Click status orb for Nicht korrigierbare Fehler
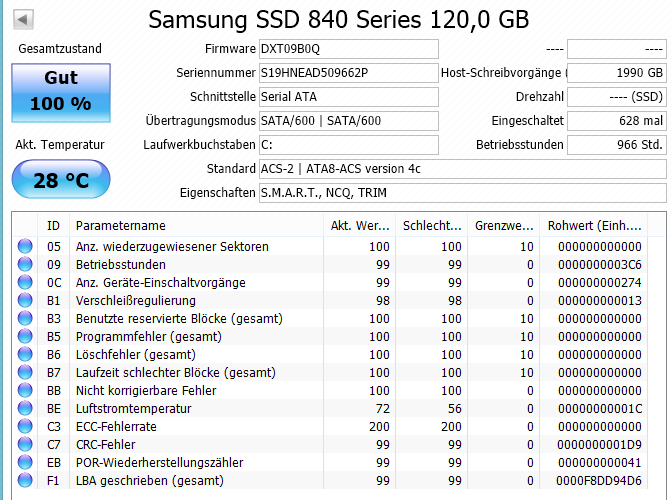 click(25, 390)
